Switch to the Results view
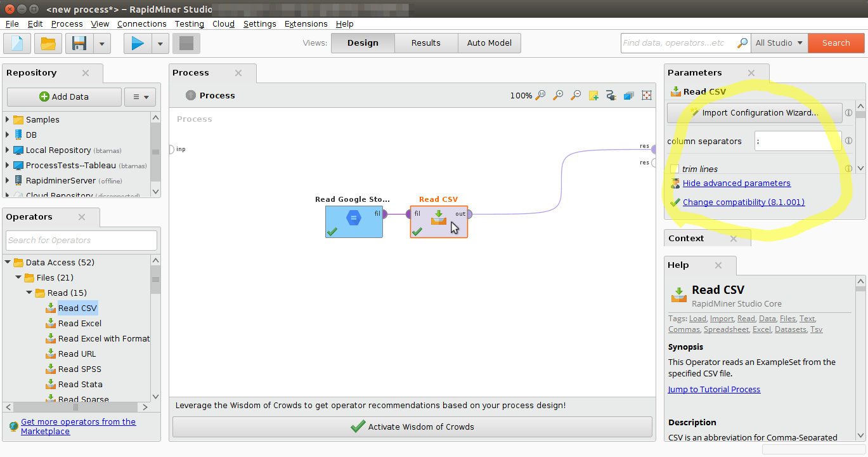The height and width of the screenshot is (457, 868). pos(425,43)
